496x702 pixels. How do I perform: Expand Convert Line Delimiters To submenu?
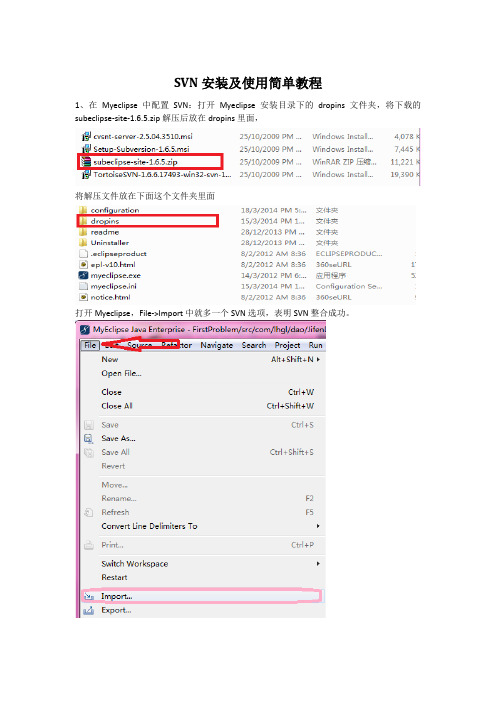click(203, 526)
